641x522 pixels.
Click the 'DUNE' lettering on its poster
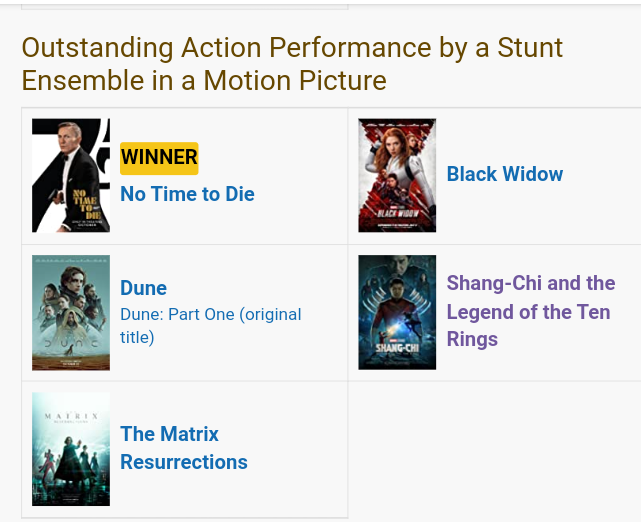pyautogui.click(x=70, y=342)
